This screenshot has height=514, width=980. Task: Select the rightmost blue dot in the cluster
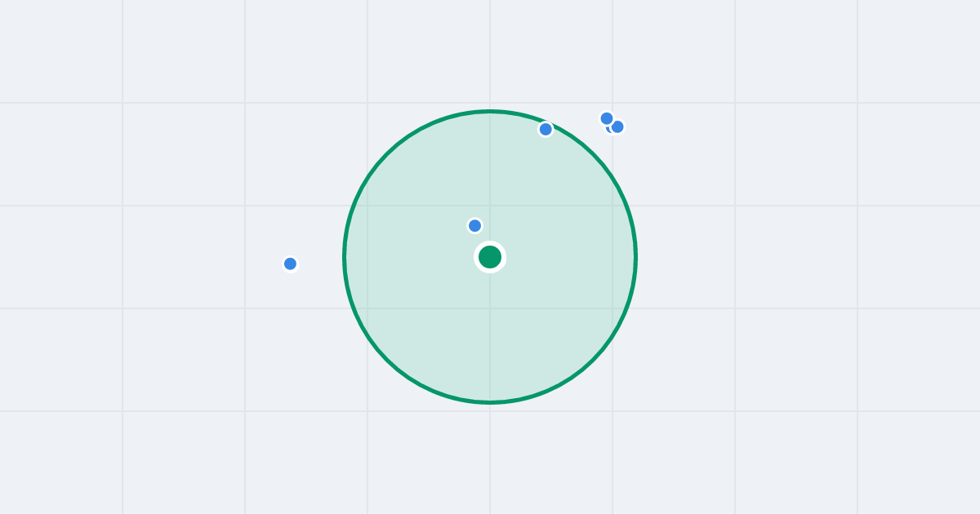[x=617, y=126]
